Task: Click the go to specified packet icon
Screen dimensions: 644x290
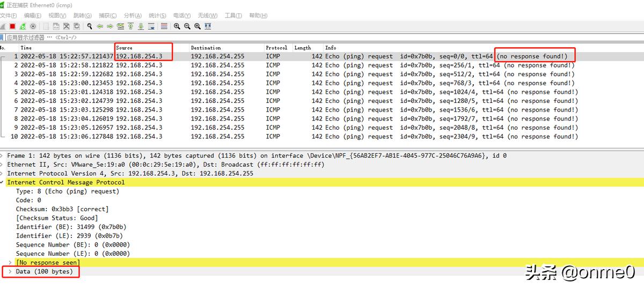Action: click(x=120, y=26)
